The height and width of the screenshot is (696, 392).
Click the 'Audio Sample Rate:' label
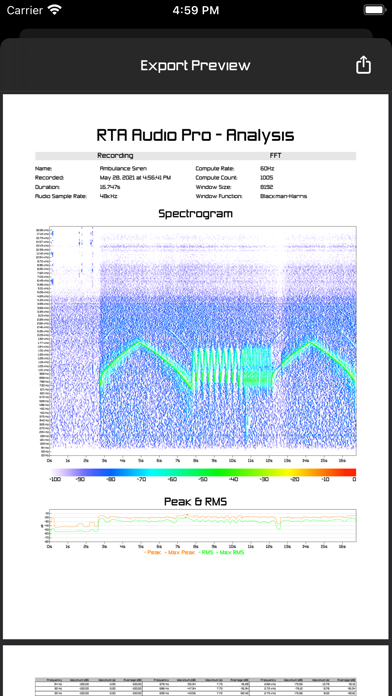point(61,196)
